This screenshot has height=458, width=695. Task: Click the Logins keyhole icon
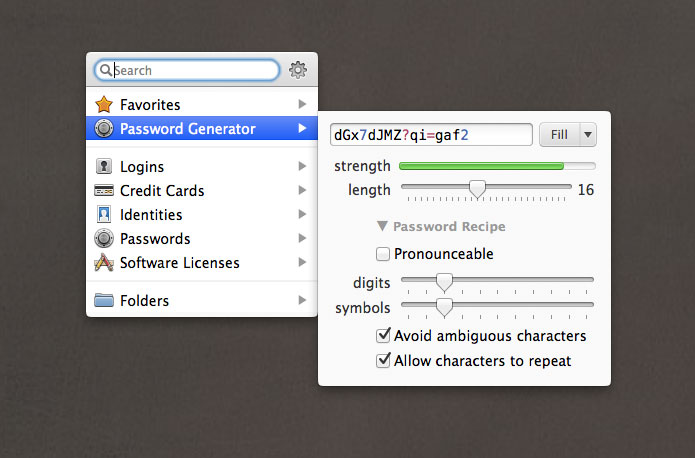coord(103,167)
